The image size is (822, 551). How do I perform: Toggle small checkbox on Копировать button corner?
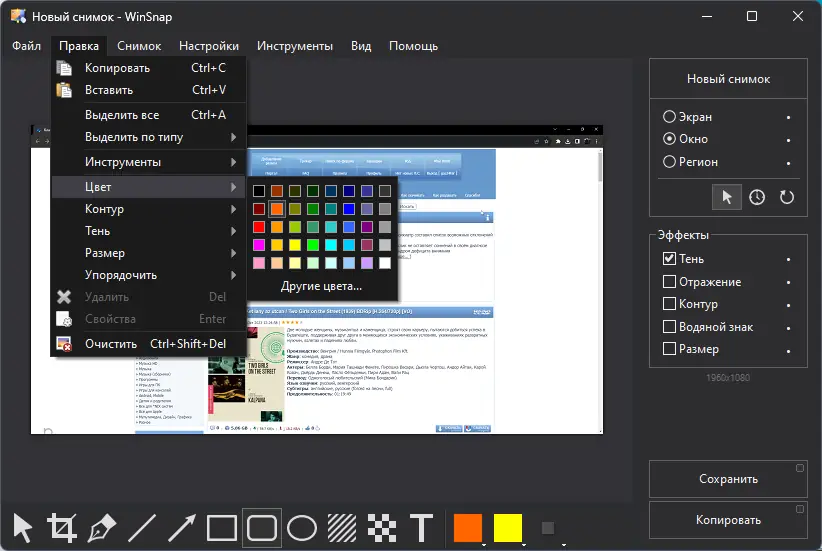799,509
